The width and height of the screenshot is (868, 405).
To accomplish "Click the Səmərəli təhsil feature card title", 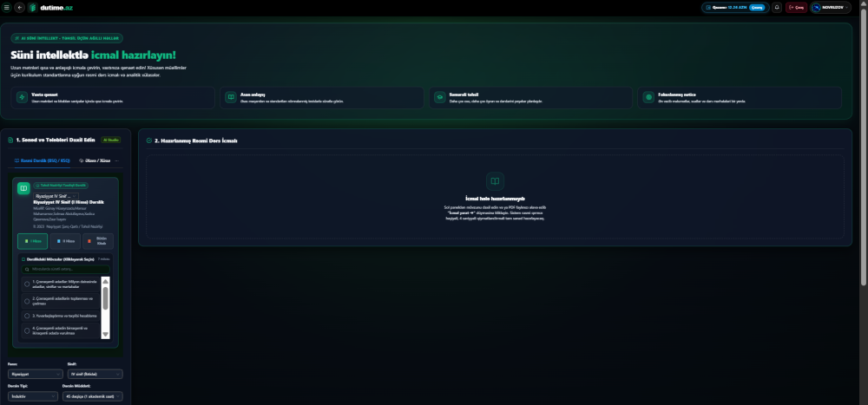I will coord(463,95).
